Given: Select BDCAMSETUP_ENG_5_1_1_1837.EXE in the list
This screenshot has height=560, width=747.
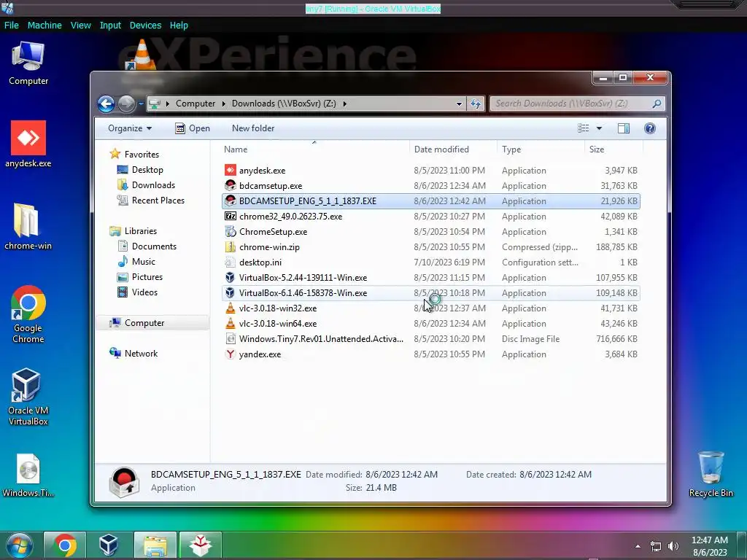Looking at the screenshot, I should pos(430,201).
